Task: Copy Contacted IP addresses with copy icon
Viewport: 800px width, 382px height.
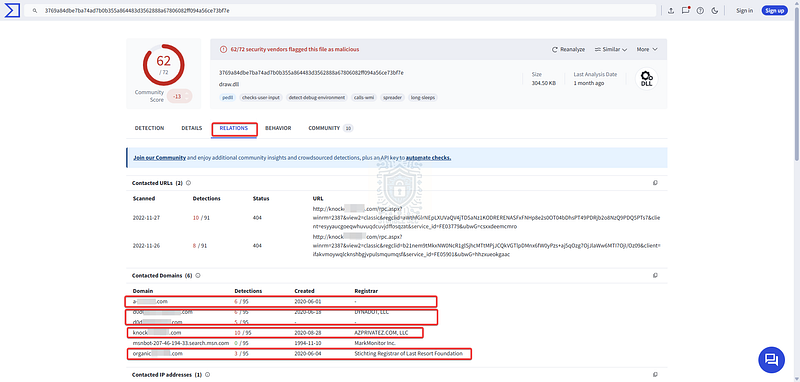Action: click(x=655, y=375)
